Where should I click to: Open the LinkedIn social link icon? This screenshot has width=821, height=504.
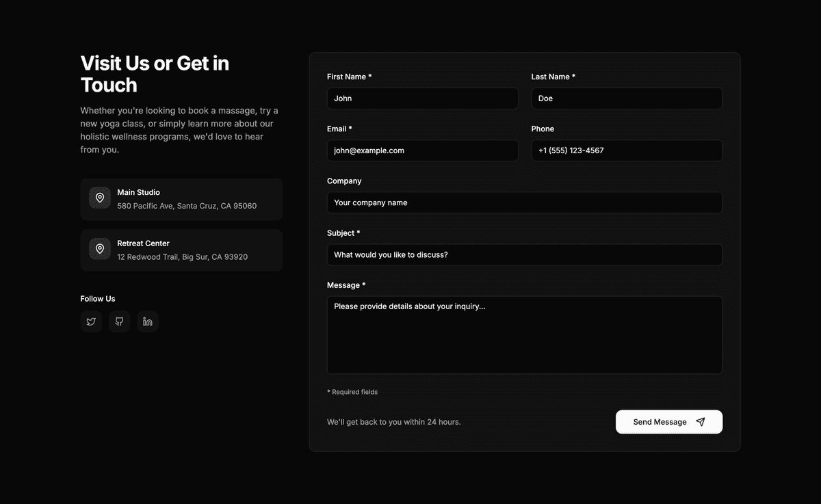click(148, 321)
